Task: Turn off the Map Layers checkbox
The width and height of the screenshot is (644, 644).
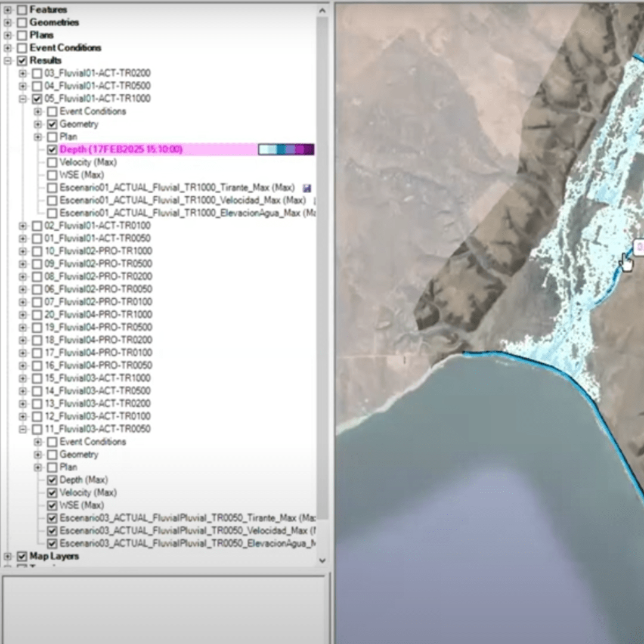Action: tap(22, 556)
